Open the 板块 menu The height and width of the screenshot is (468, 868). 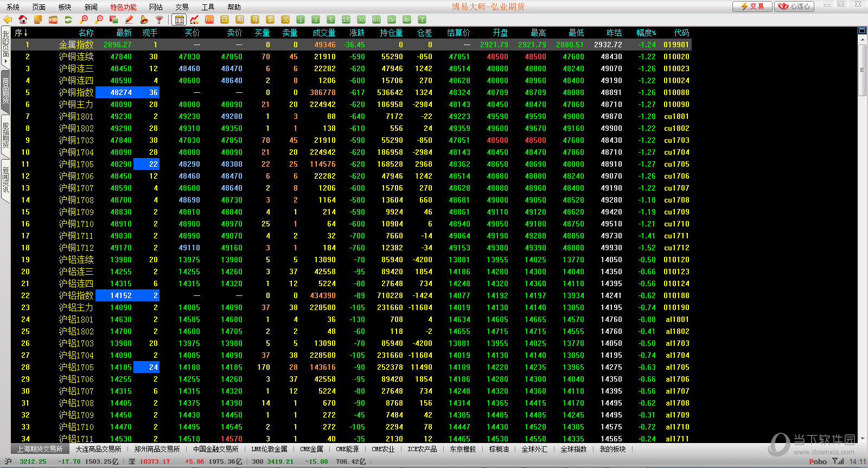pos(65,7)
